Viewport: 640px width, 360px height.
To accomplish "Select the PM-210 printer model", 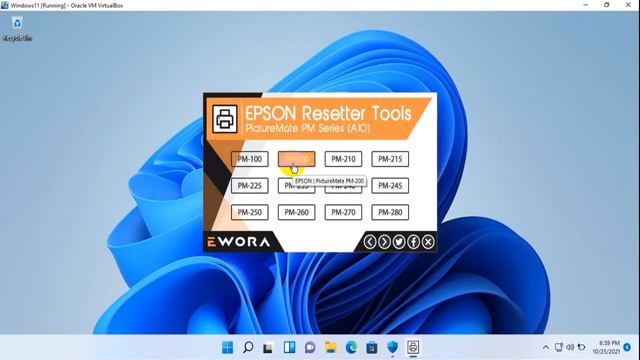I will pyautogui.click(x=343, y=159).
